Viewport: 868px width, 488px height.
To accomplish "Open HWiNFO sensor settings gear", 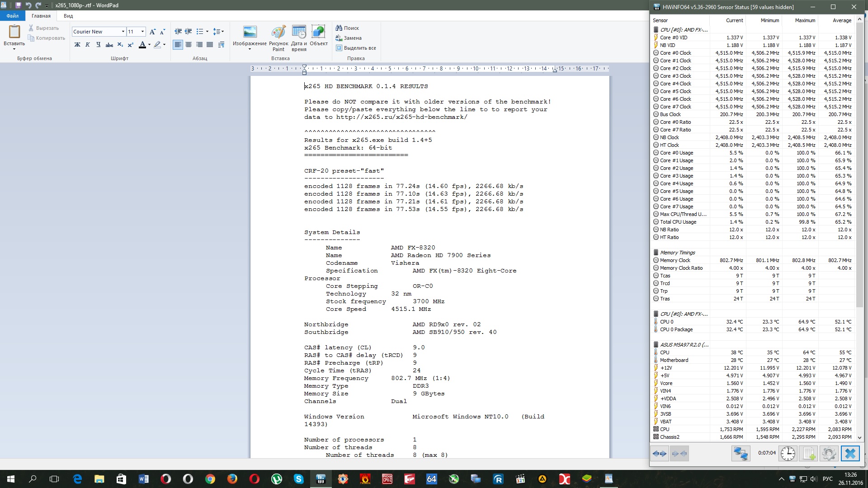I will point(829,453).
